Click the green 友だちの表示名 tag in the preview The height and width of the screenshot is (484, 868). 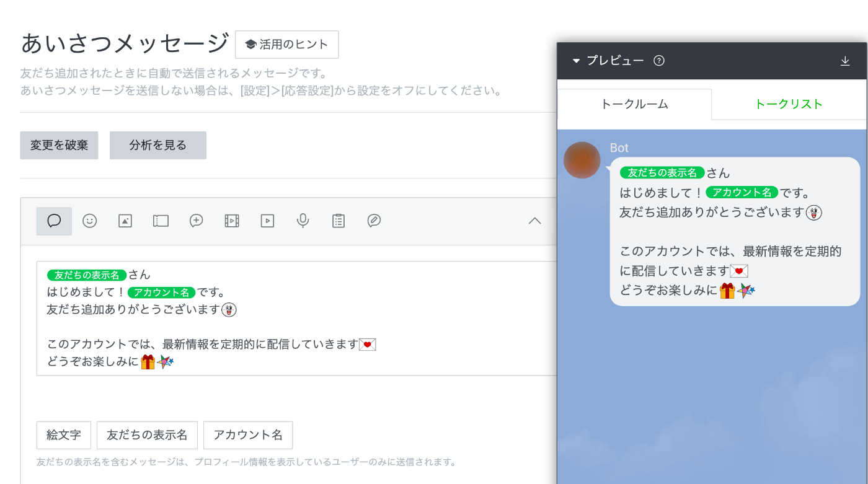[663, 173]
